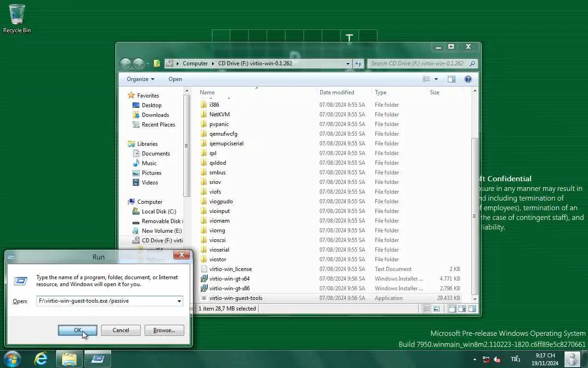Select the viostor folder row
Screen dimensions: 588x368
click(330, 259)
